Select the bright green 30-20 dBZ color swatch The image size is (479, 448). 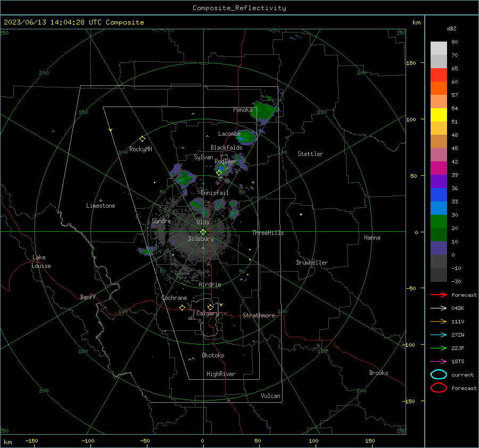click(x=439, y=222)
